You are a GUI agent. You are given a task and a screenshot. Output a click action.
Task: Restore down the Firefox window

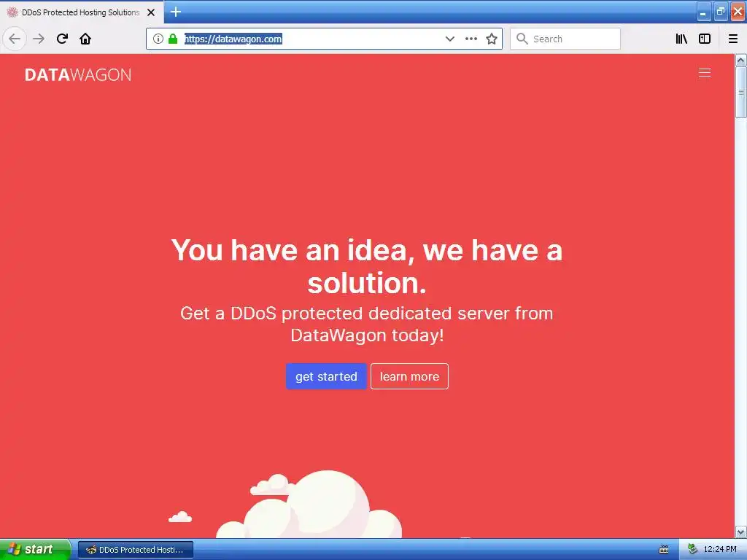(x=721, y=12)
